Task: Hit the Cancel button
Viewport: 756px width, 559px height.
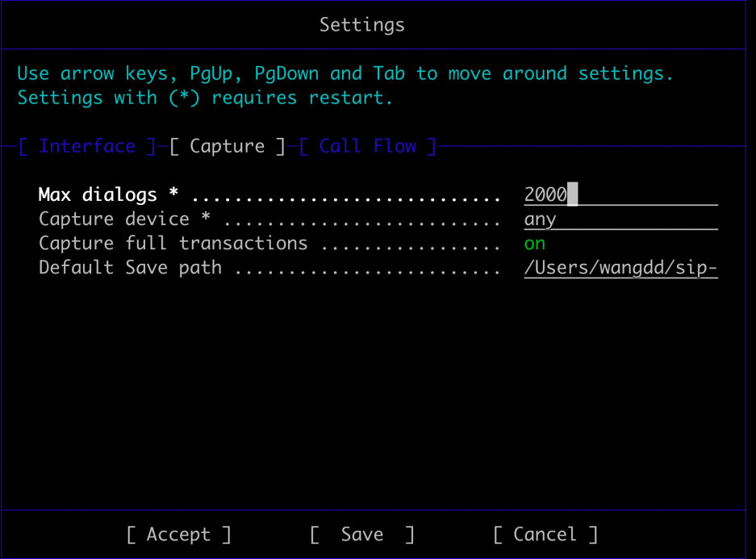Action: click(545, 534)
